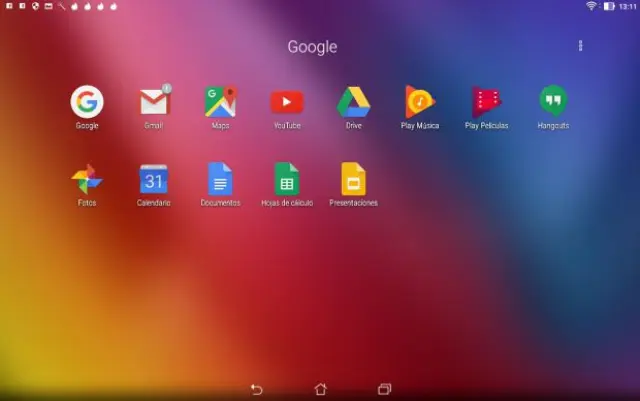Screen dimensions: 640x401
Task: Open Play Películas app
Action: click(x=486, y=101)
